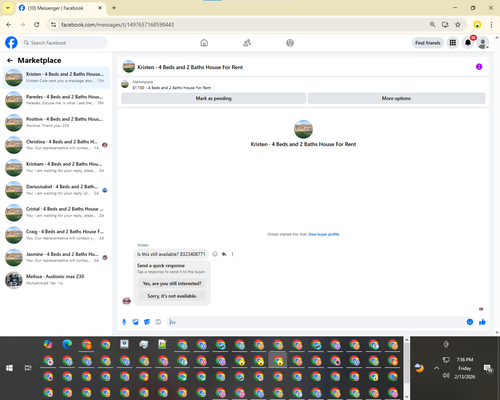Reply to Kristen's availability message
This screenshot has height=400, width=500.
pyautogui.click(x=224, y=254)
